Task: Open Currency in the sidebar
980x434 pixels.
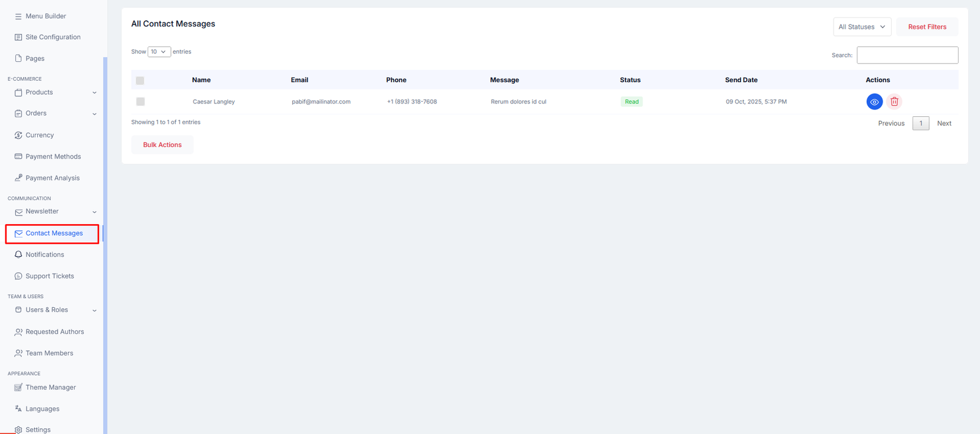Action: coord(40,135)
